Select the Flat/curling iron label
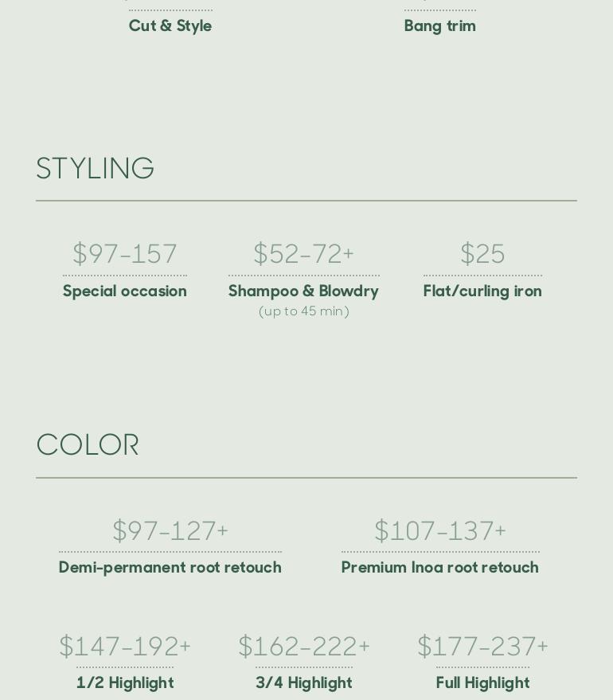This screenshot has width=613, height=700. [482, 291]
